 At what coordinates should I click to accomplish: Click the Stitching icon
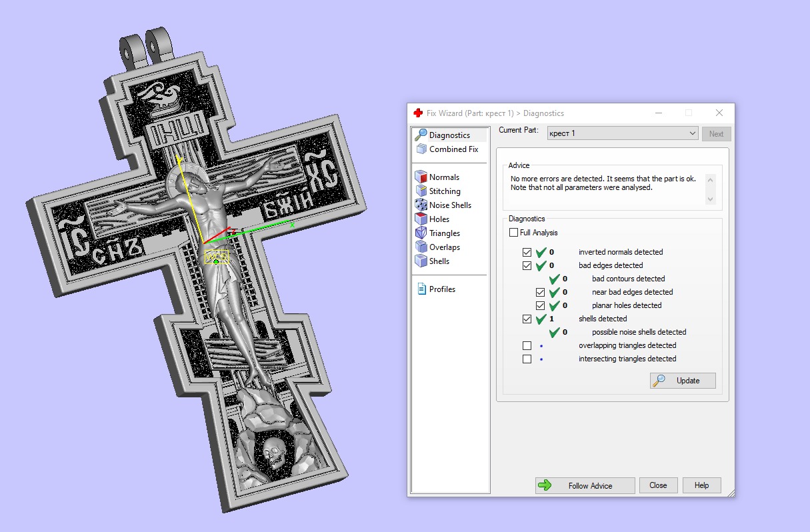(421, 191)
